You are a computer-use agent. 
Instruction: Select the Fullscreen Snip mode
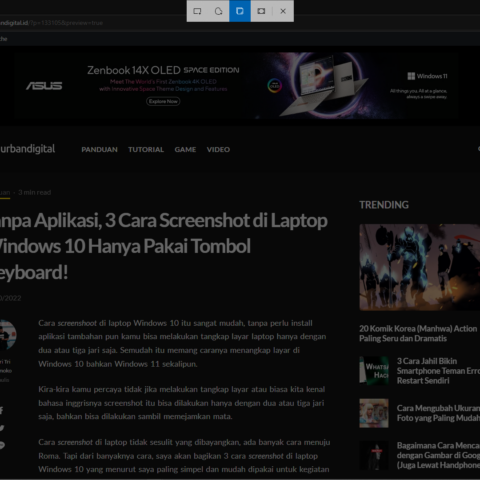(261, 11)
